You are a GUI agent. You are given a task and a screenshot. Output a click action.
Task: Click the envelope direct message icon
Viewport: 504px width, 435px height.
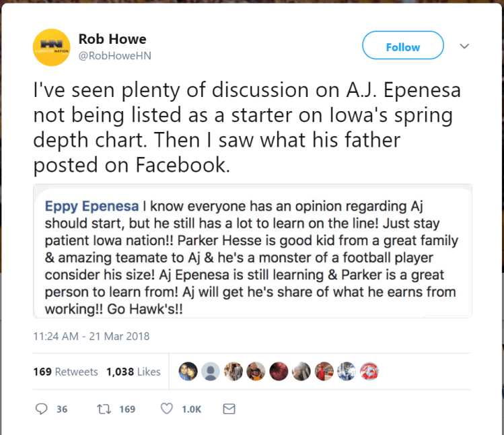[x=229, y=409]
